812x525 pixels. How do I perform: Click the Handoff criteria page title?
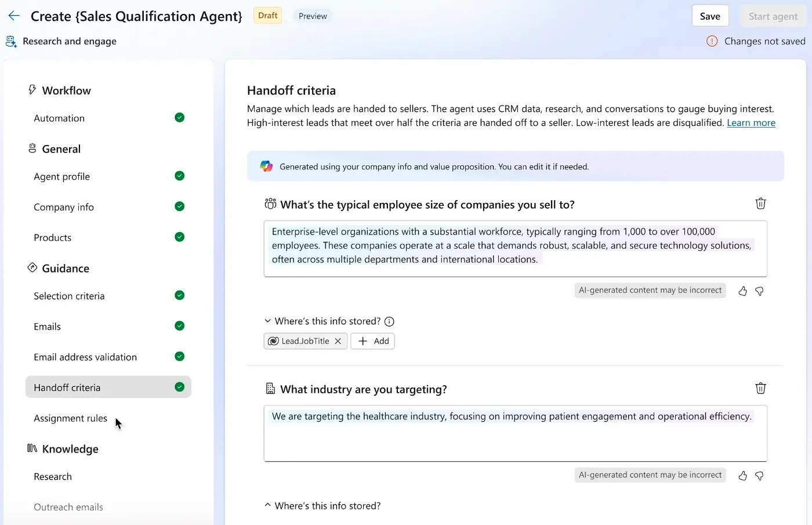[291, 90]
